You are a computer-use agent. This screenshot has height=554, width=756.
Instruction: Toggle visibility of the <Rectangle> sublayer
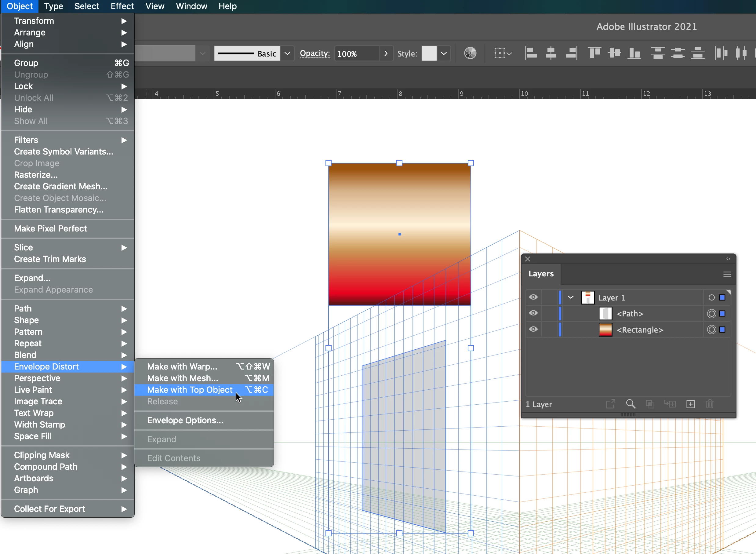click(x=533, y=329)
